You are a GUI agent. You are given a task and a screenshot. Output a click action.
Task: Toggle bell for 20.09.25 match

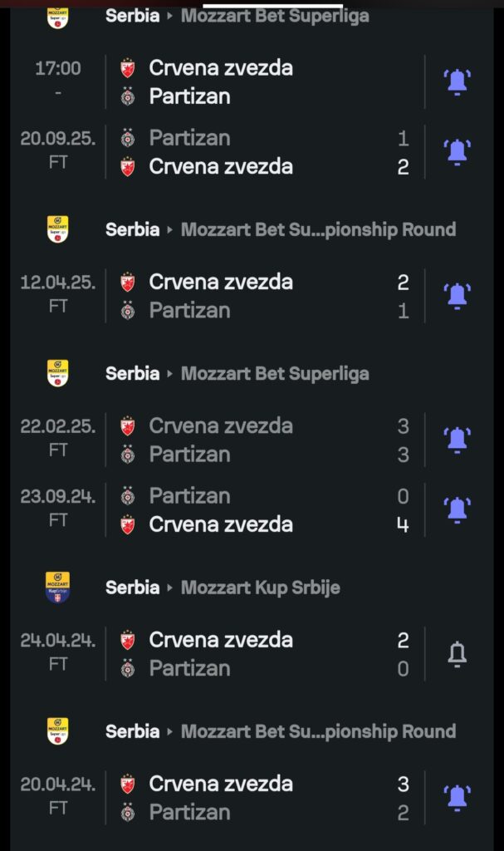458,151
